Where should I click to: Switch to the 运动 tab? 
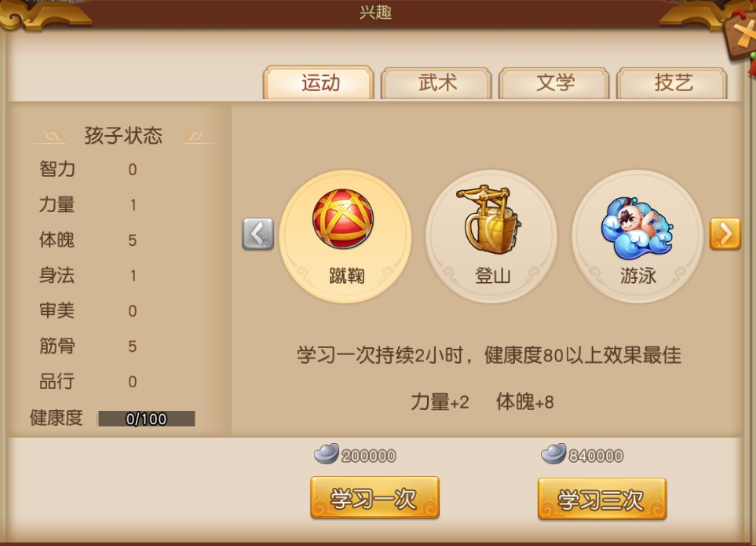pos(319,83)
